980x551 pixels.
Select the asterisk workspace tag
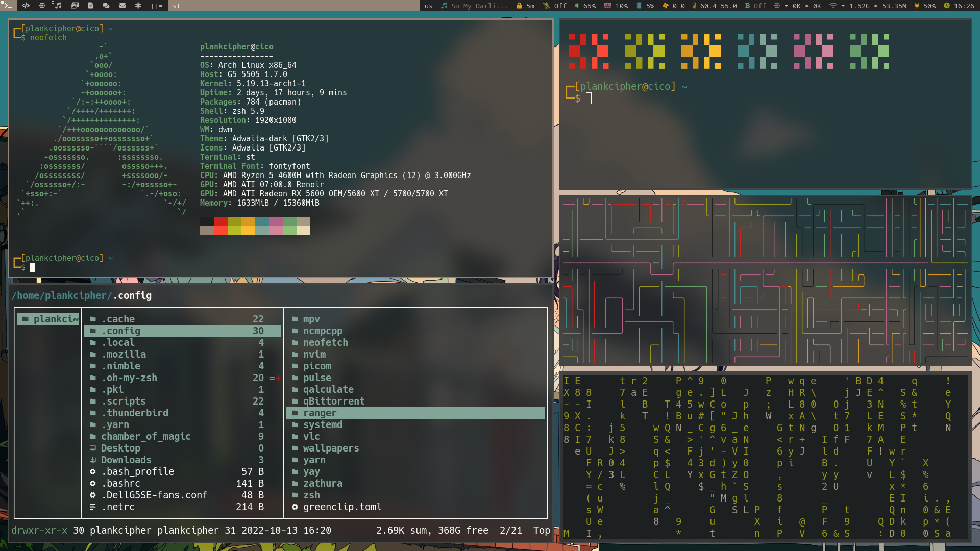138,6
